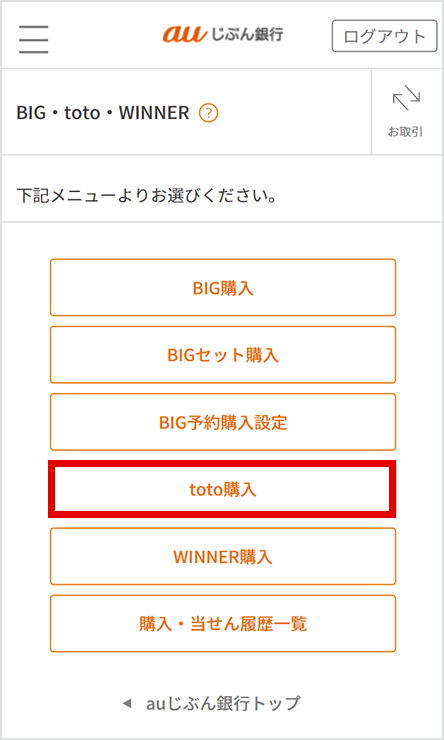View 購入・当せん履歴一覧

[x=223, y=623]
